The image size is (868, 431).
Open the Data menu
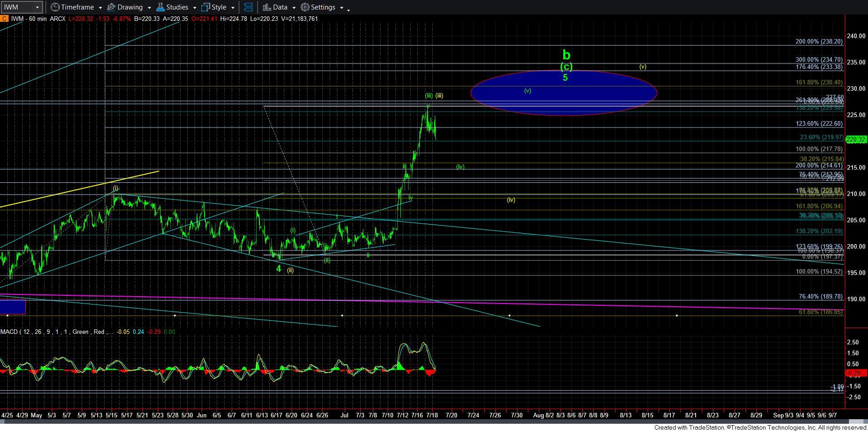(x=280, y=7)
